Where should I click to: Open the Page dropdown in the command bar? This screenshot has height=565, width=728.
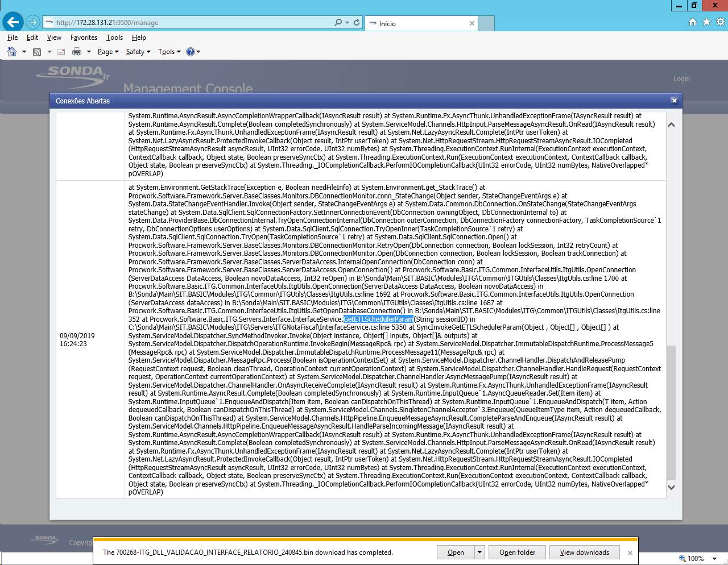(108, 52)
